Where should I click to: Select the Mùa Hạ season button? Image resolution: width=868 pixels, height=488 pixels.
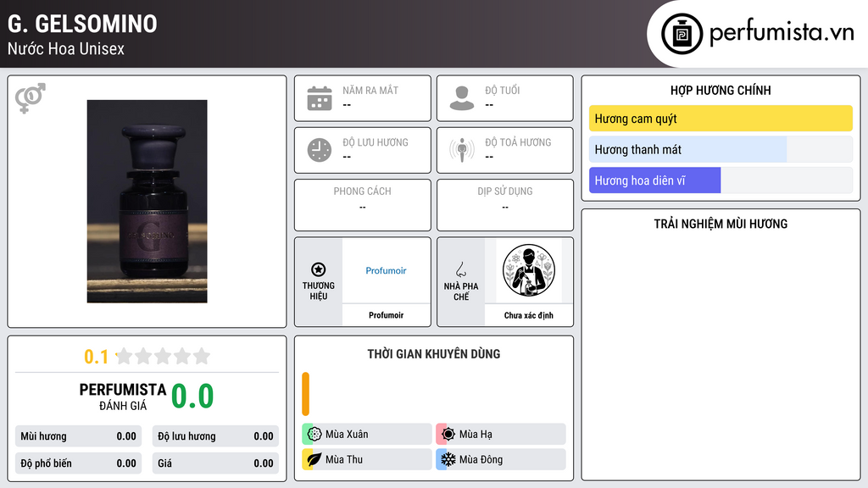pos(501,435)
